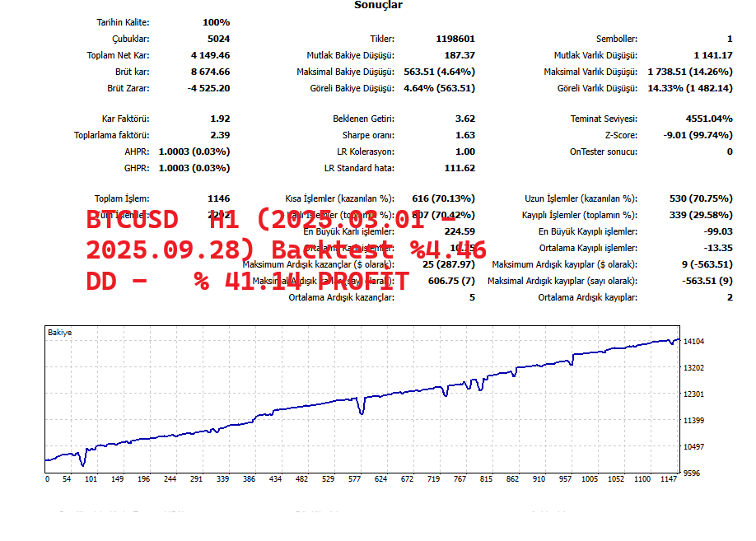Screen dimensions: 756x541
Task: Select the 'OnTester sonucu:' label
Action: tap(604, 152)
